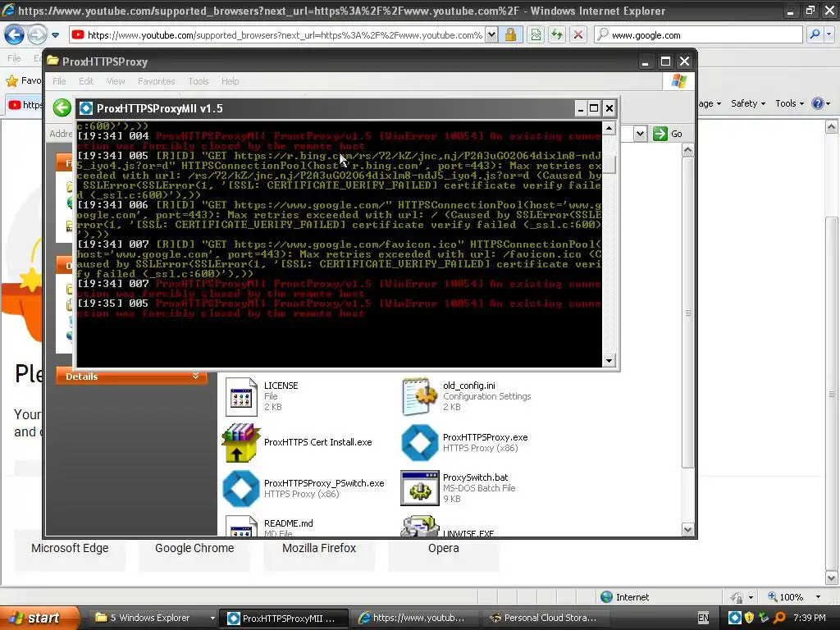This screenshot has width=840, height=630.
Task: Switch to youtube IE taskbar button
Action: (x=414, y=618)
